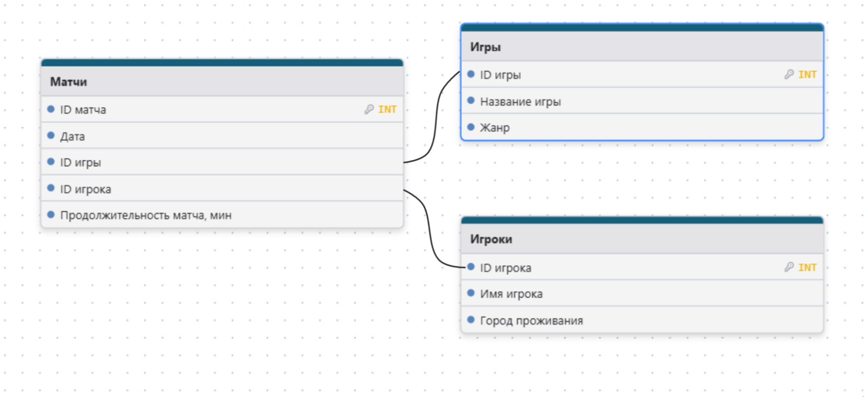Select ID игры field in Игры table

click(642, 75)
